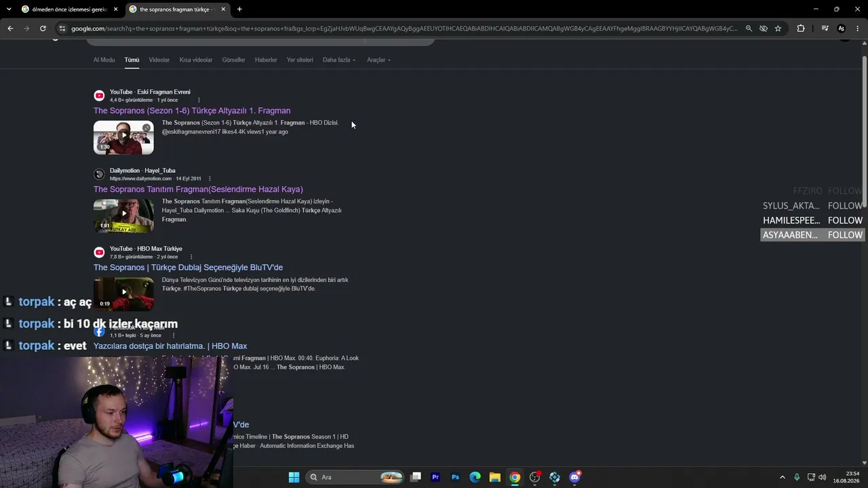This screenshot has width=868, height=488.
Task: Show Haberler news results
Action: 266,60
